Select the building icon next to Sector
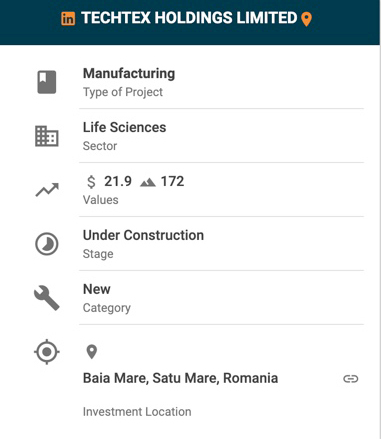This screenshot has height=439, width=381. click(x=47, y=136)
